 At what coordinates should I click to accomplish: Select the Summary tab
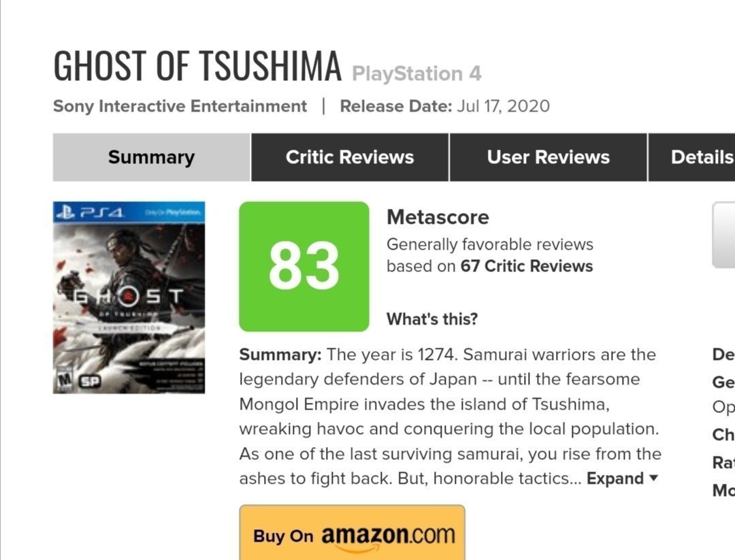point(151,157)
